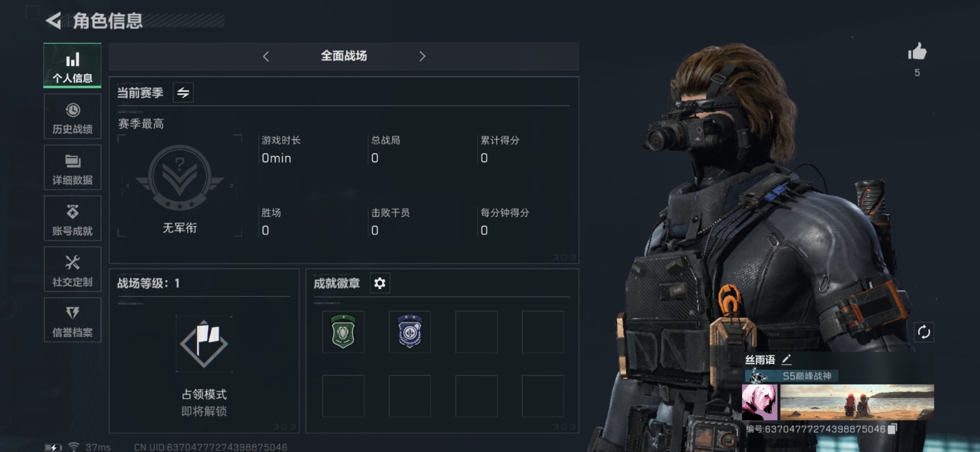Toggle season via 当前赛季 swap button
The image size is (980, 452).
(x=183, y=92)
